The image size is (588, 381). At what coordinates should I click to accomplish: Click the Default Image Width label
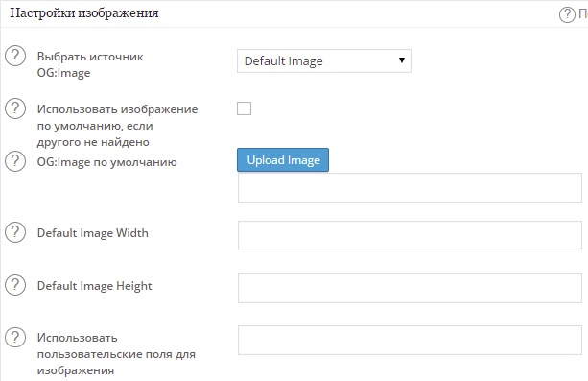93,233
